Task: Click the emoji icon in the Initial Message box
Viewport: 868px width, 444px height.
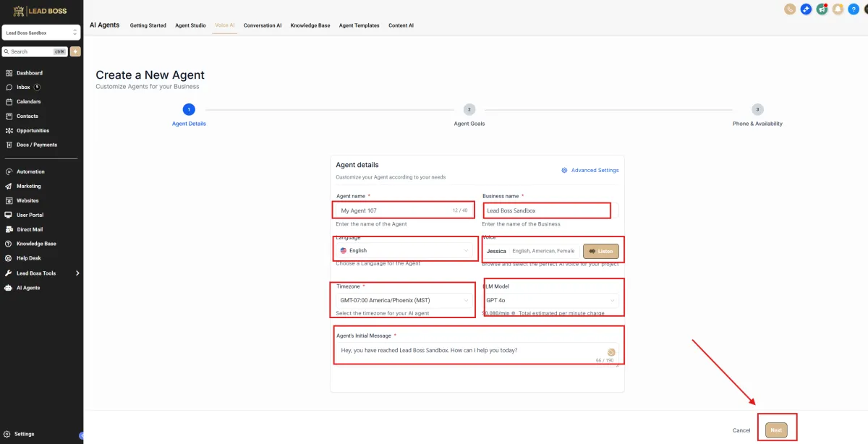Action: (x=611, y=351)
